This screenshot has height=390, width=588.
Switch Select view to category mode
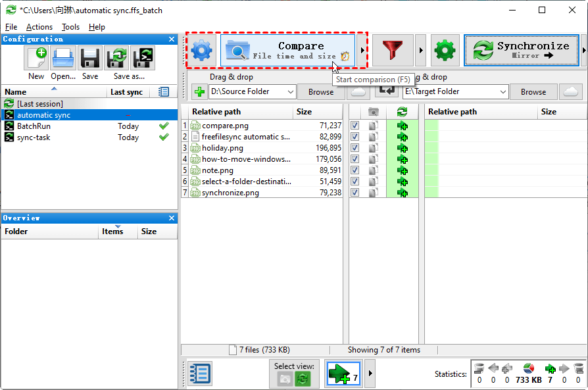(285, 379)
